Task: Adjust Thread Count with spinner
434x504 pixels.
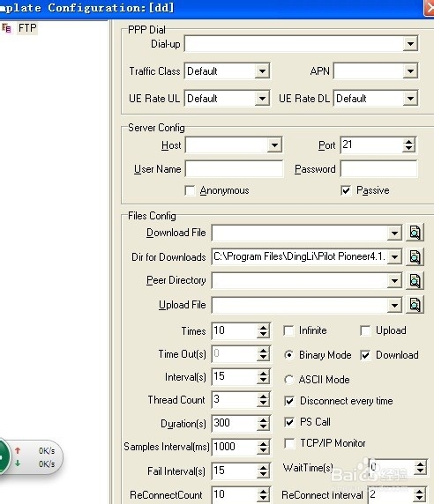Action: pyautogui.click(x=263, y=399)
